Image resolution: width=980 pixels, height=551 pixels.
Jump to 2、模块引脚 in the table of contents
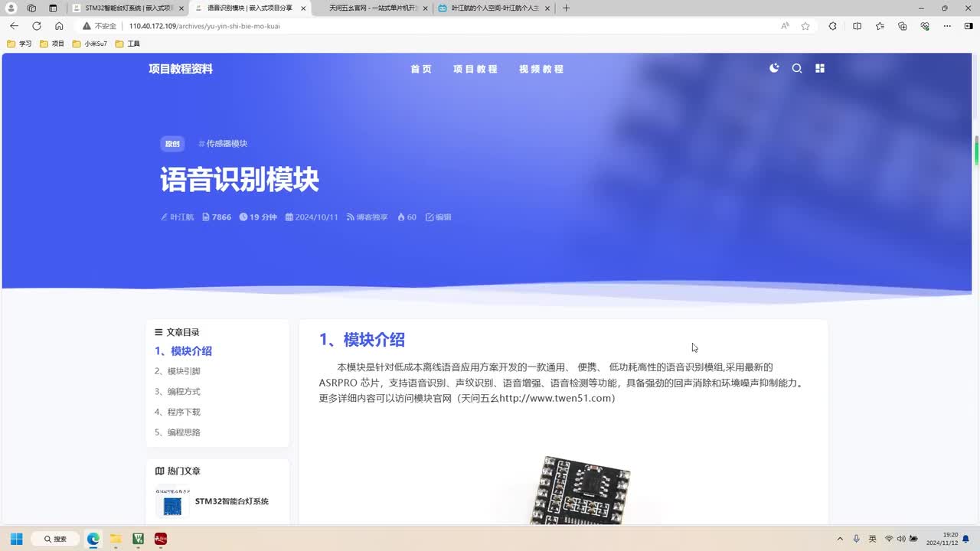(178, 371)
